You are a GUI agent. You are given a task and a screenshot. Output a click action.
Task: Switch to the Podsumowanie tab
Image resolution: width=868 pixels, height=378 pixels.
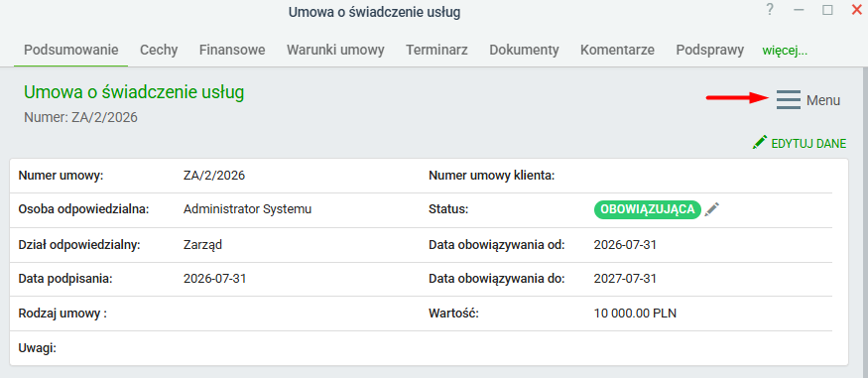click(70, 50)
